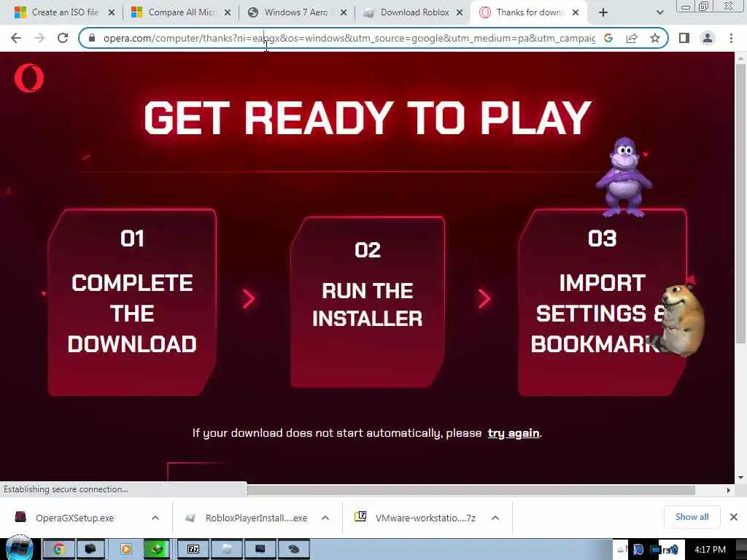747x560 pixels.
Task: Open Chrome three-dot menu
Action: coord(731,38)
